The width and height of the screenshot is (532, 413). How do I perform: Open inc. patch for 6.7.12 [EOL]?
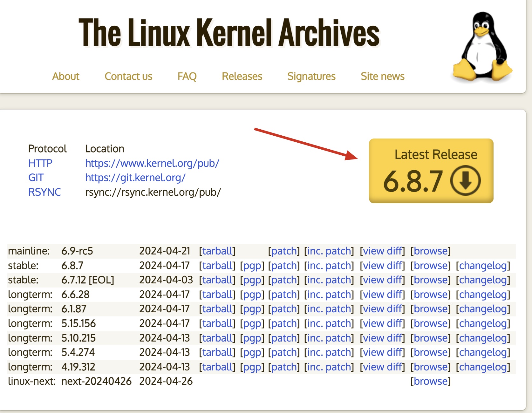[329, 280]
